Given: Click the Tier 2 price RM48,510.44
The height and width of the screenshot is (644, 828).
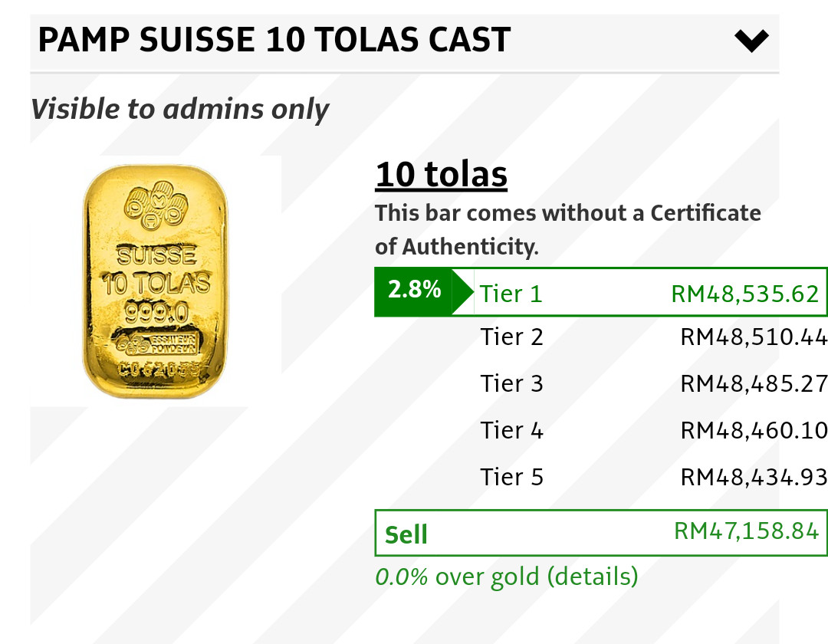Looking at the screenshot, I should click(753, 337).
